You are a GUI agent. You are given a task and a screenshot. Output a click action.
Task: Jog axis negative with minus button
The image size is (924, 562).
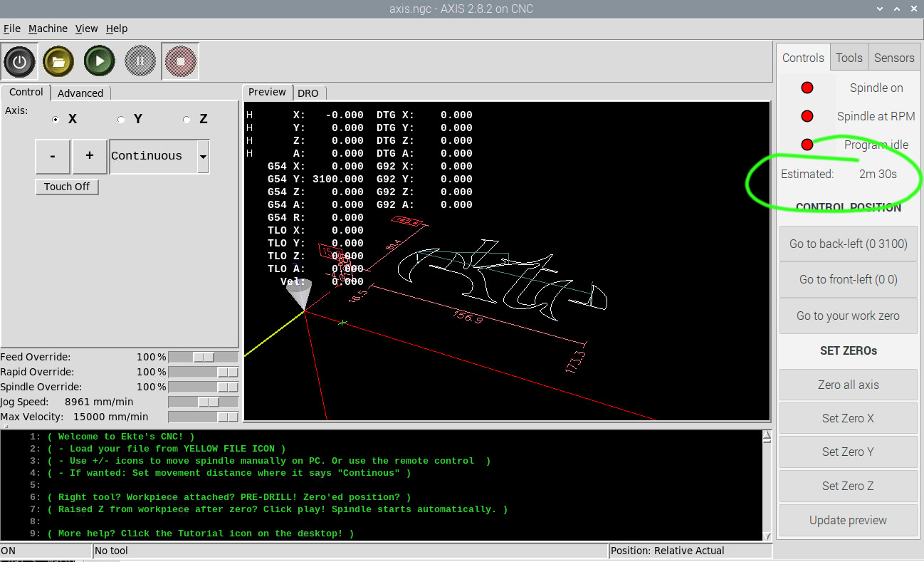[53, 156]
